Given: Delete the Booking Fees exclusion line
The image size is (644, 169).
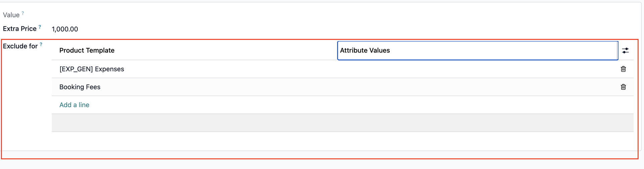Looking at the screenshot, I should (x=623, y=87).
